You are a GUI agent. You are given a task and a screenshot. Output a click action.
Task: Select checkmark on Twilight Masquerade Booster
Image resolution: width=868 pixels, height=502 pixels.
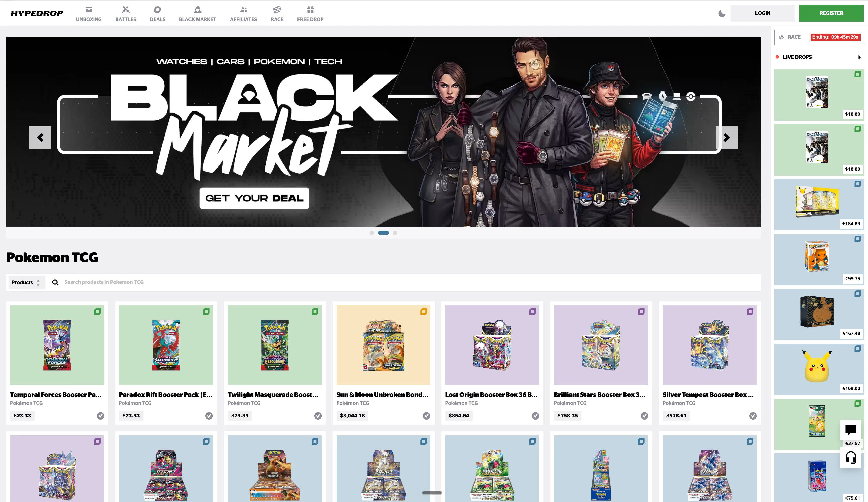point(318,416)
